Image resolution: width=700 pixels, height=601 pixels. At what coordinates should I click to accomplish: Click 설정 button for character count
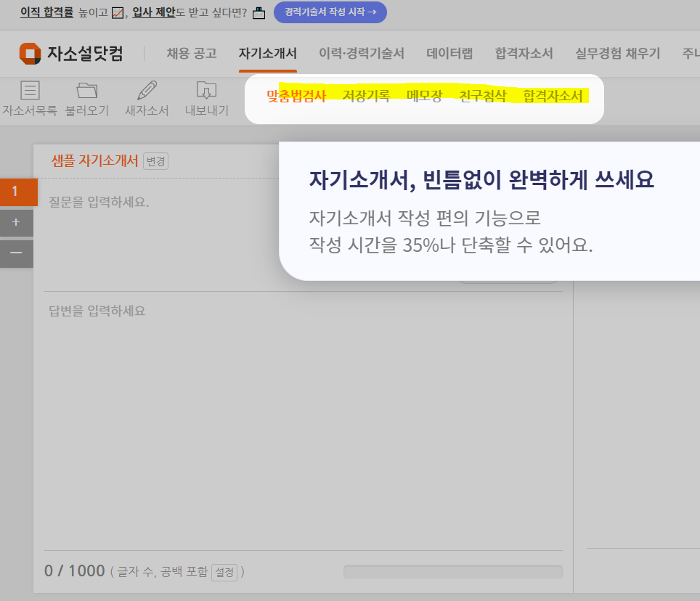coord(224,572)
